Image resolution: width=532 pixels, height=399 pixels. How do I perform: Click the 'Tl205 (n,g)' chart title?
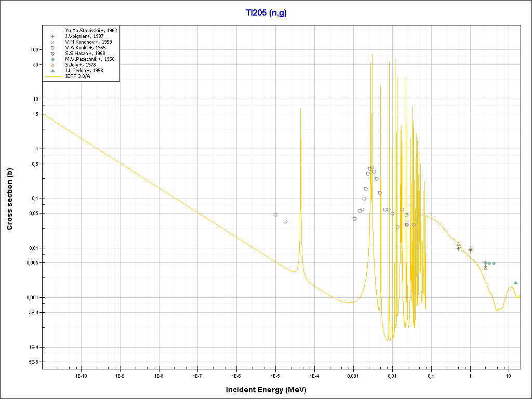point(266,13)
